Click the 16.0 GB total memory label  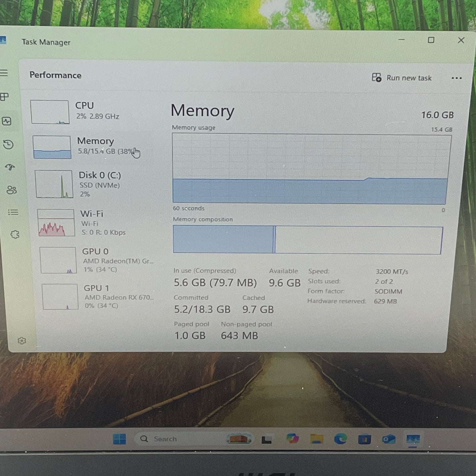[437, 115]
